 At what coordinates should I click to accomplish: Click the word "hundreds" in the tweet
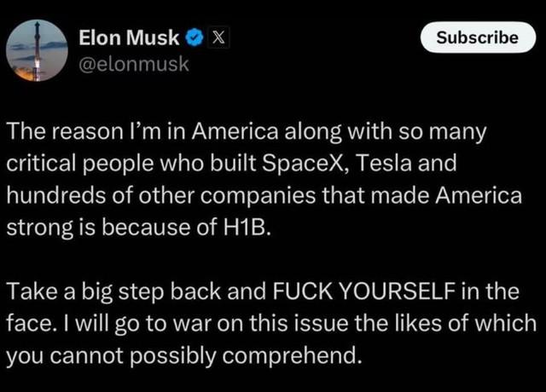49,197
